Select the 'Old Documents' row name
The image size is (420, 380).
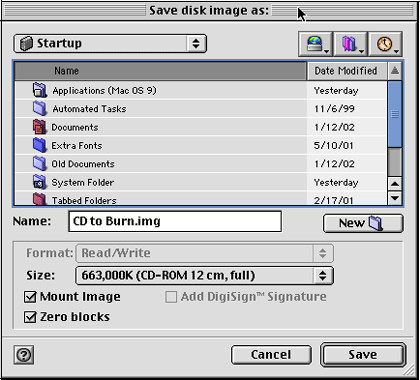(83, 164)
